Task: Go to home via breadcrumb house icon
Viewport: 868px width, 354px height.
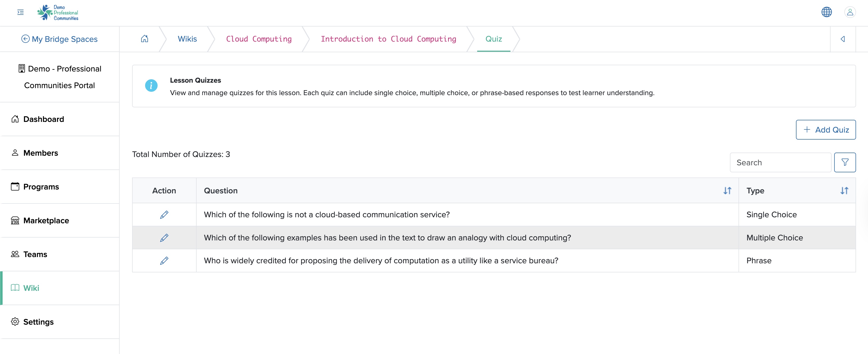Action: [x=145, y=39]
